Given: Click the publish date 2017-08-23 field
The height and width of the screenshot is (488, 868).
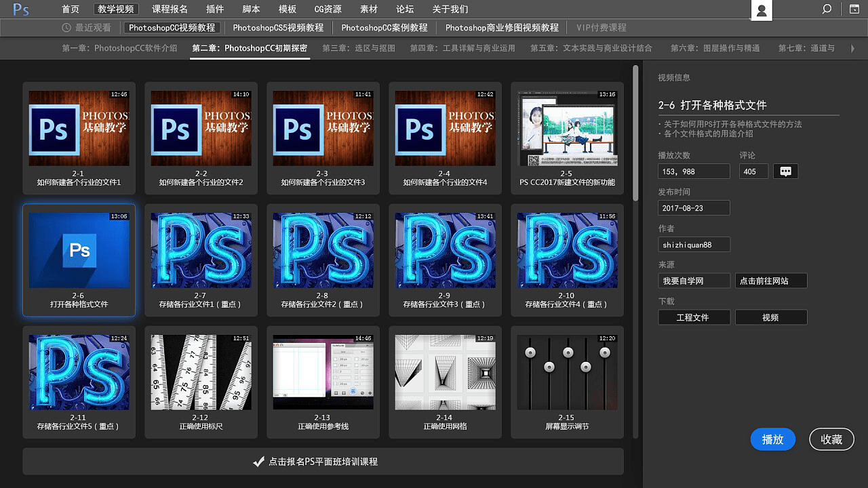Looking at the screenshot, I should [x=694, y=208].
